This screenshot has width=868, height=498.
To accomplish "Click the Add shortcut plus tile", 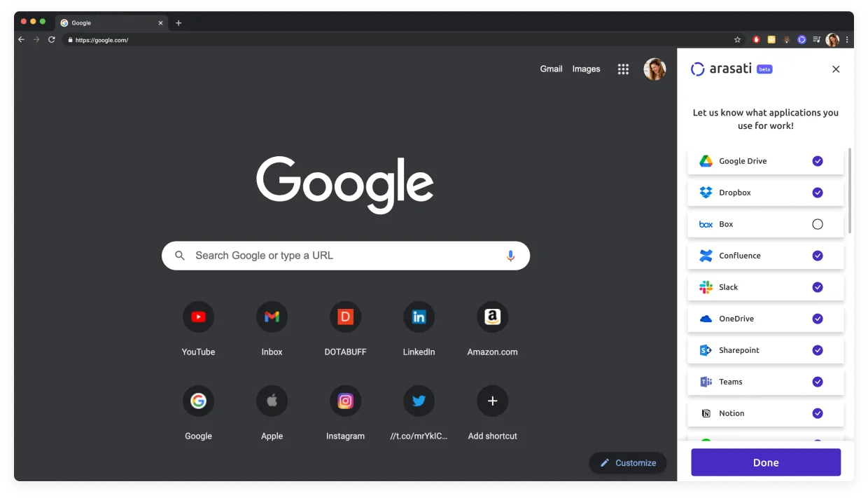I will [x=492, y=401].
